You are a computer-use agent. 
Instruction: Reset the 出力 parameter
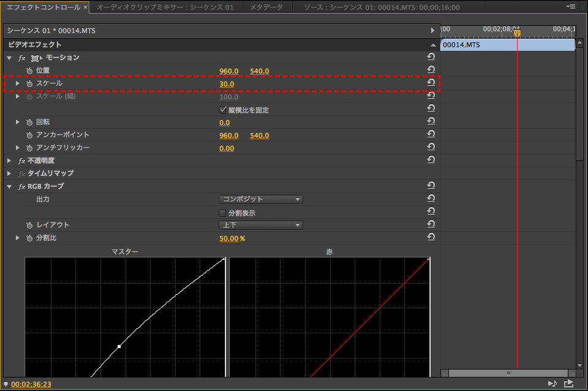[x=431, y=198]
